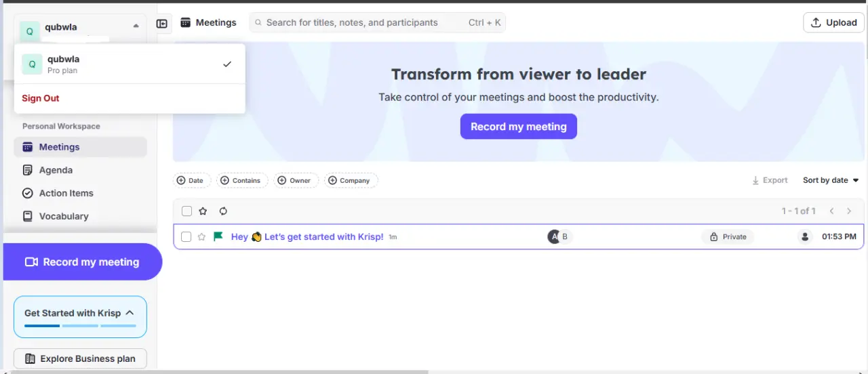Click the Agenda notes icon
The height and width of the screenshot is (374, 868).
pos(28,170)
